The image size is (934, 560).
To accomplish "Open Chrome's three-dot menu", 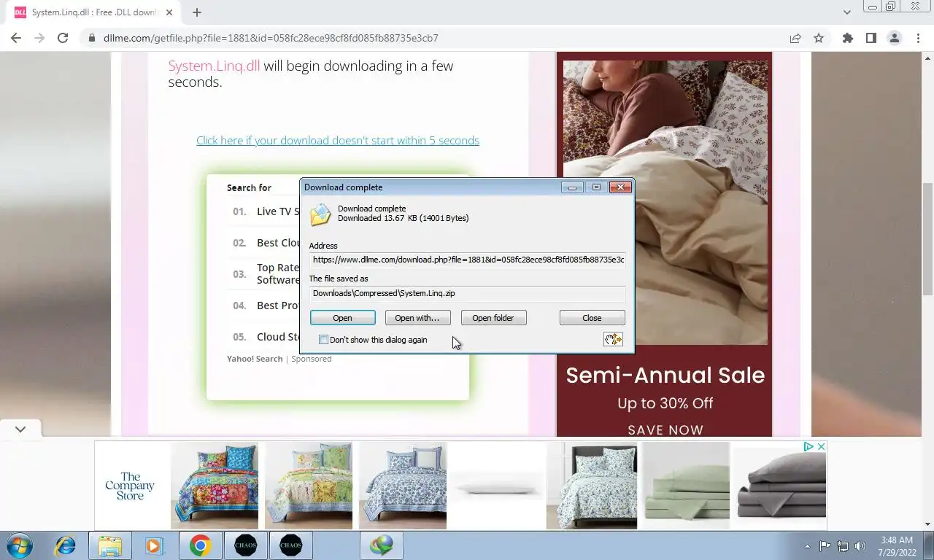I will click(918, 38).
